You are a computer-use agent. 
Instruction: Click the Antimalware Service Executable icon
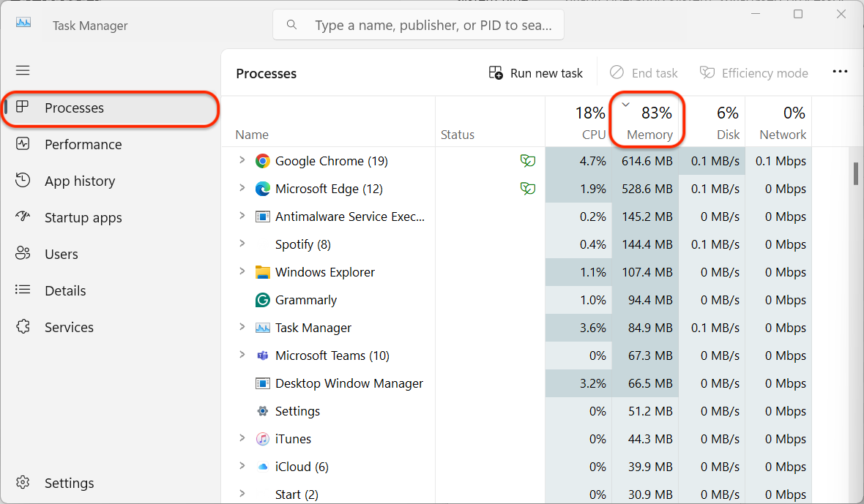click(263, 217)
